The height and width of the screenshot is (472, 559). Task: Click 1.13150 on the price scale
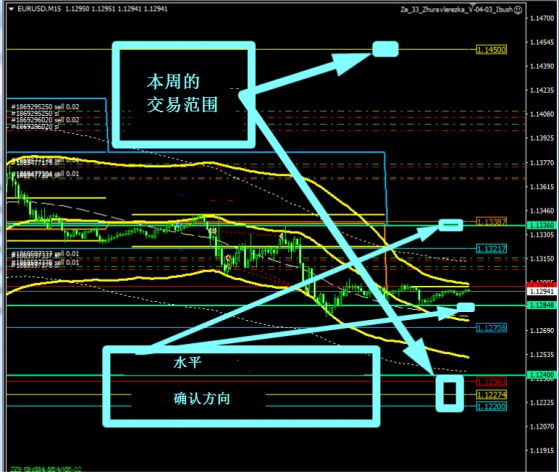point(542,259)
